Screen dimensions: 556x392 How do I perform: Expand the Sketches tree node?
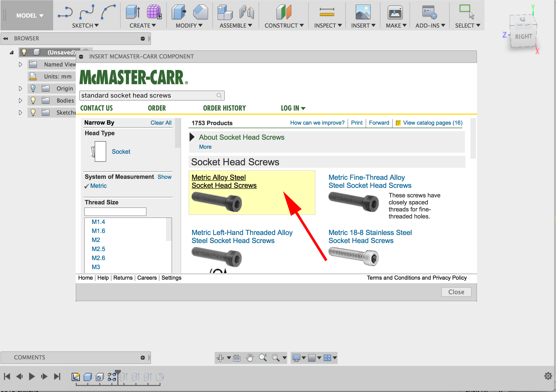[21, 113]
